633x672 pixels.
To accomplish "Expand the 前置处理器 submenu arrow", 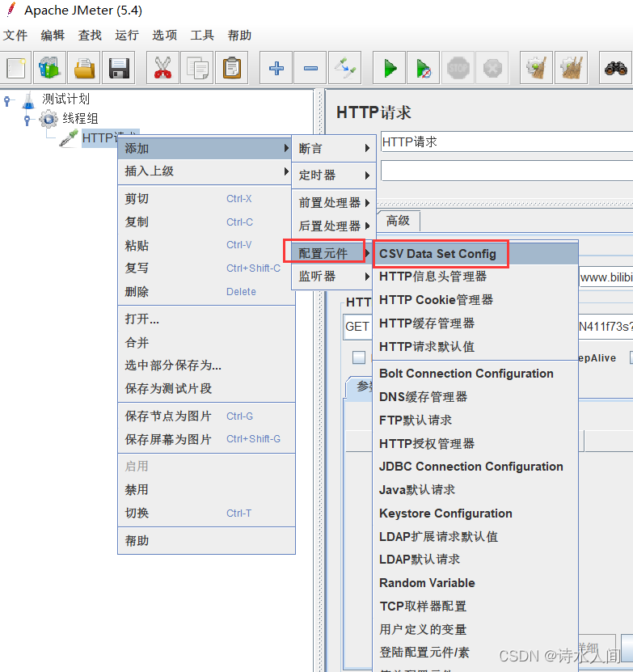I will coord(367,203).
